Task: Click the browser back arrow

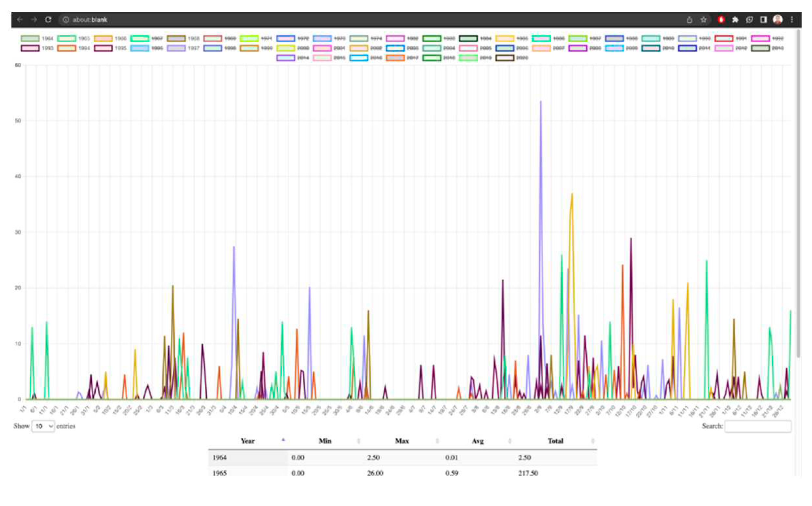Action: (x=20, y=19)
